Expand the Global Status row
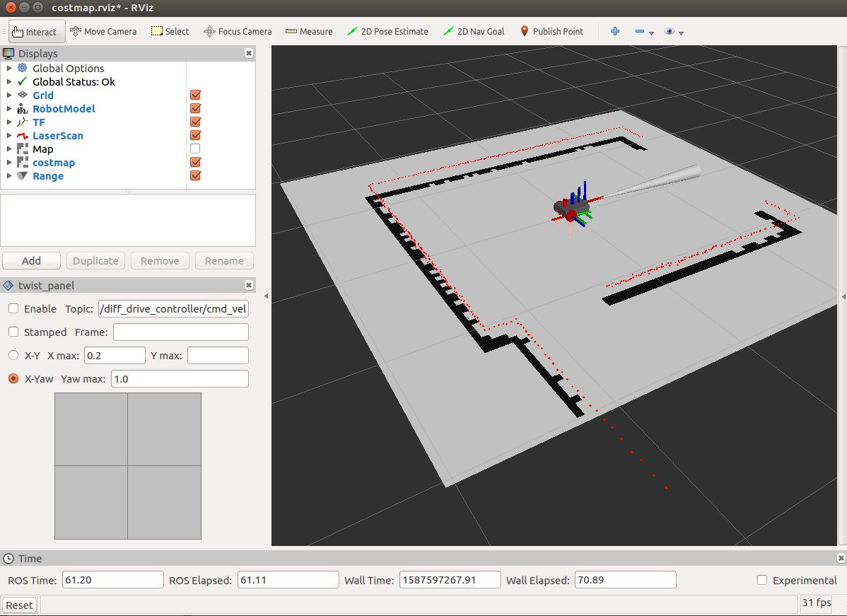Viewport: 847px width, 616px height. [8, 81]
